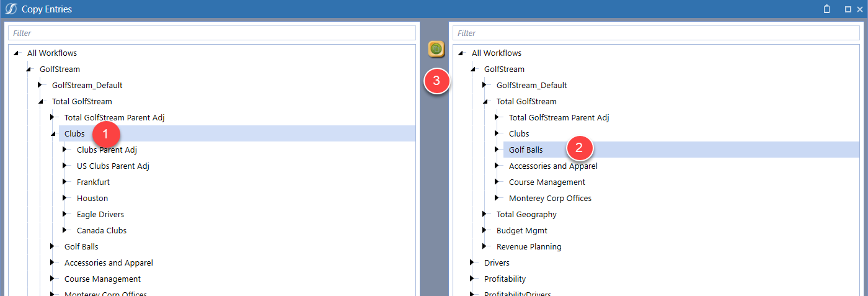Select All Workflows label in the left tree
Screen dimensions: 868x296
[52, 53]
